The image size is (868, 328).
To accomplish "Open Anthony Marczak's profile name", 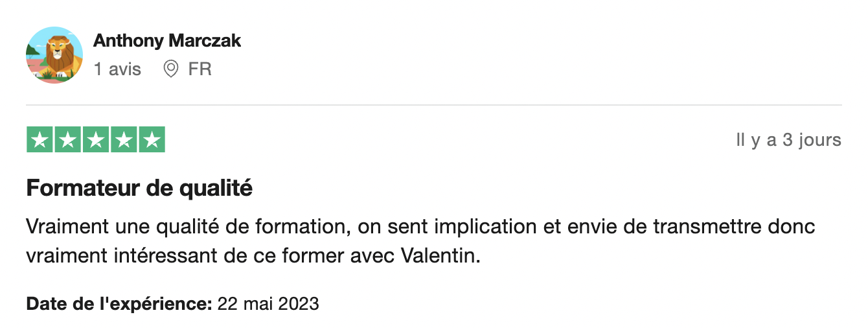I will pos(167,41).
